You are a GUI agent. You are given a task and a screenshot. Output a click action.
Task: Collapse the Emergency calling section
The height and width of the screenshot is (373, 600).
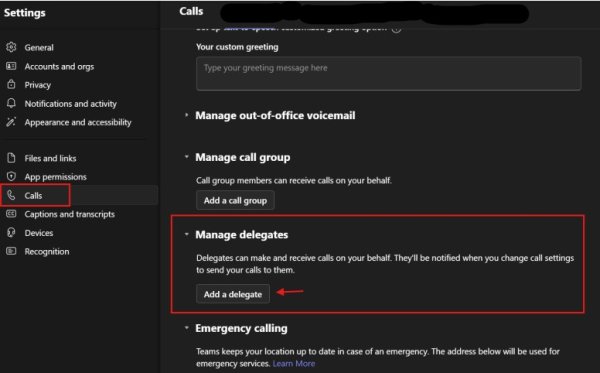pos(186,328)
